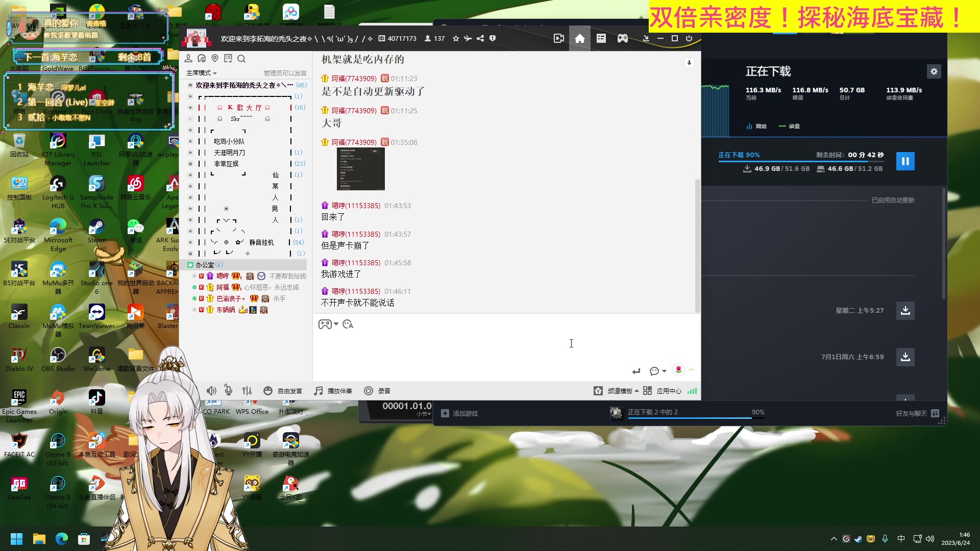980x551 pixels.
Task: Send a flower with the tulip icon
Action: pos(678,370)
